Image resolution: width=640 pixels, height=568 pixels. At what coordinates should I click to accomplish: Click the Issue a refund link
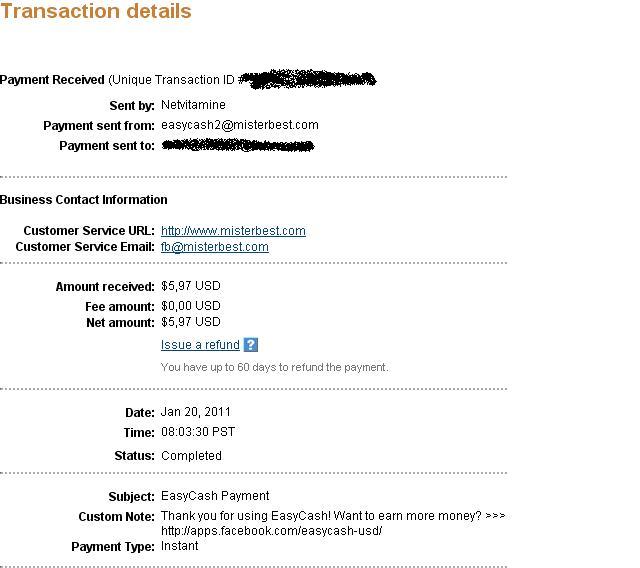coord(200,345)
